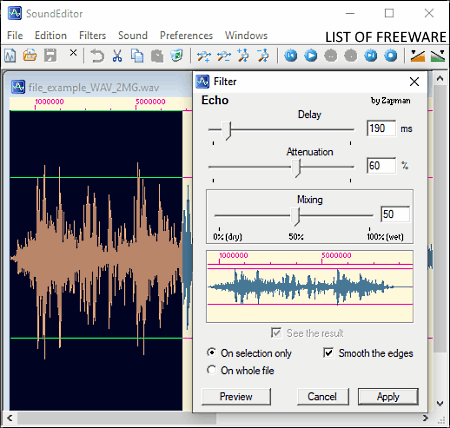450x428 pixels.
Task: Undo the last action
Action: pos(97,56)
